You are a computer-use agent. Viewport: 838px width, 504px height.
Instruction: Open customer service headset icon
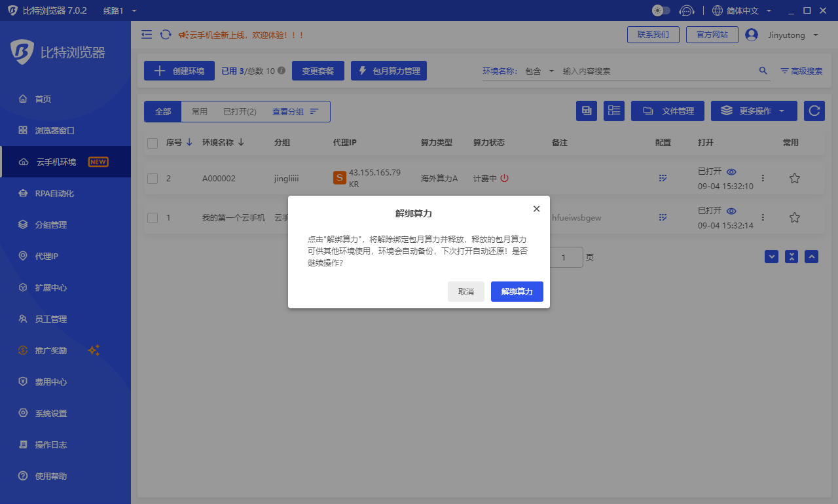687,10
